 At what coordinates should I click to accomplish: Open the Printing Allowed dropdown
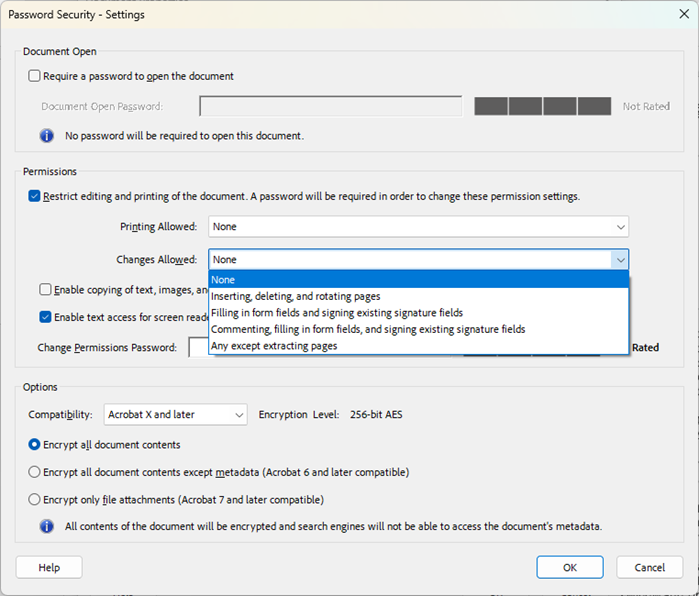click(418, 227)
